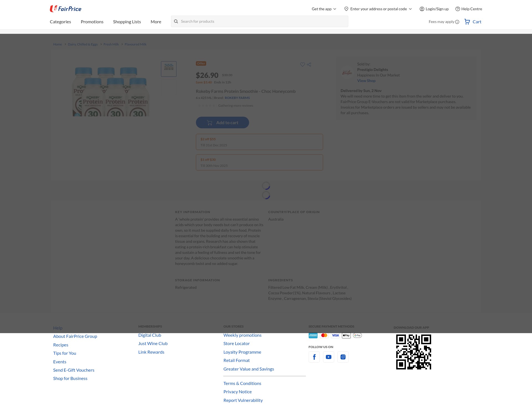Image resolution: width=532 pixels, height=411 pixels.
Task: Click the American Express payment icon
Action: 313,335
